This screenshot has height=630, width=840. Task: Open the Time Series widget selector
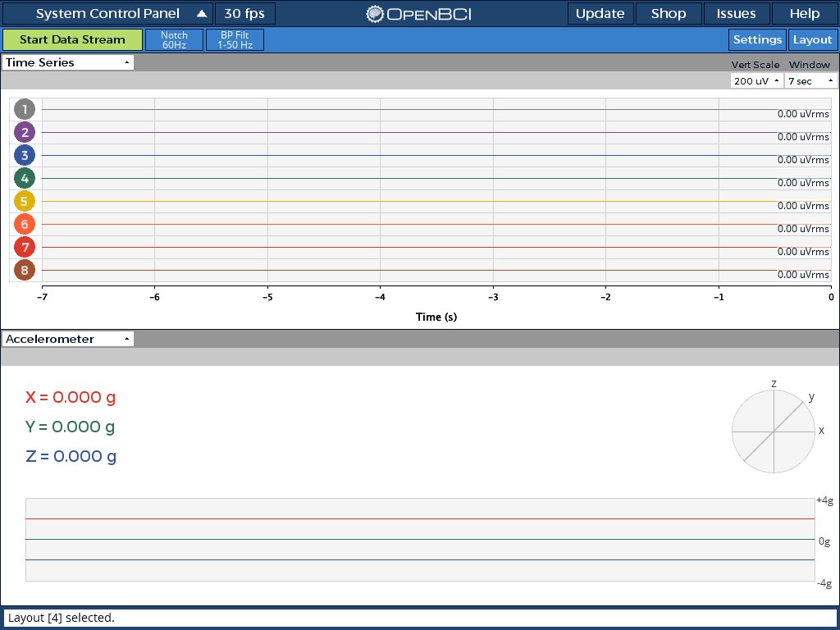pyautogui.click(x=67, y=62)
